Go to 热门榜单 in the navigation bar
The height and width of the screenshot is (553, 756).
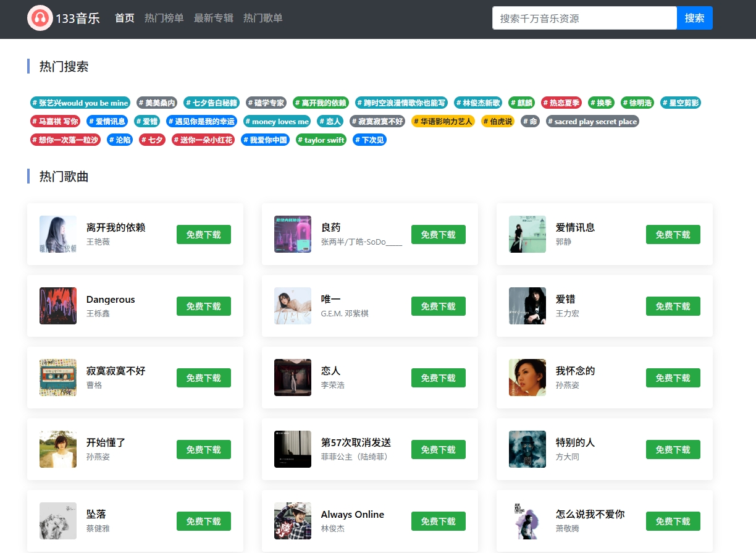164,18
